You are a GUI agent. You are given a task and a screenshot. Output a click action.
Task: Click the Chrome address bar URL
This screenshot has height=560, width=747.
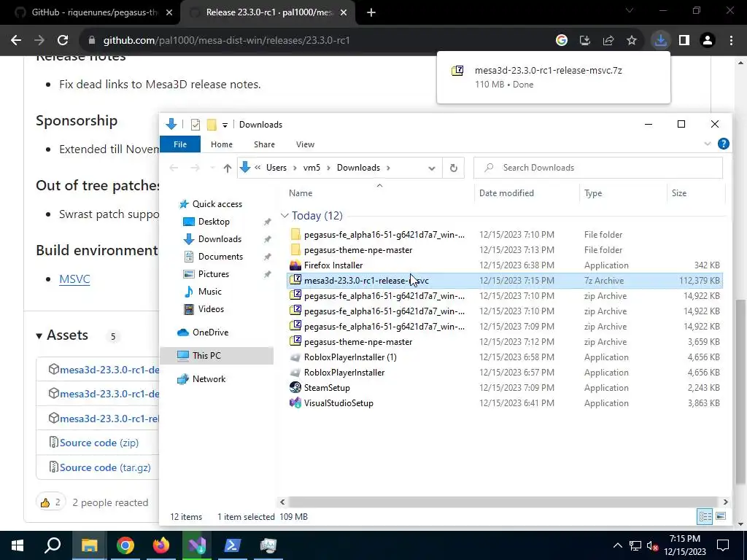point(227,41)
